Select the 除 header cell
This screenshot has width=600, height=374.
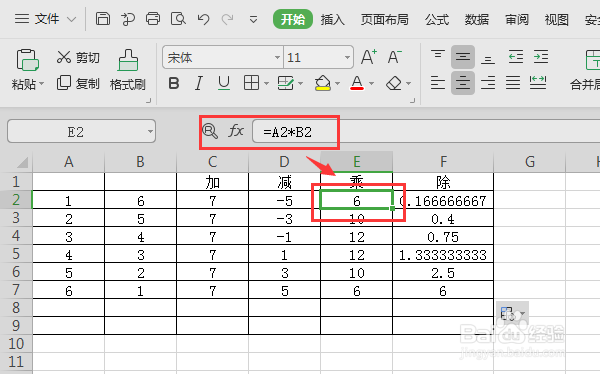(x=443, y=182)
